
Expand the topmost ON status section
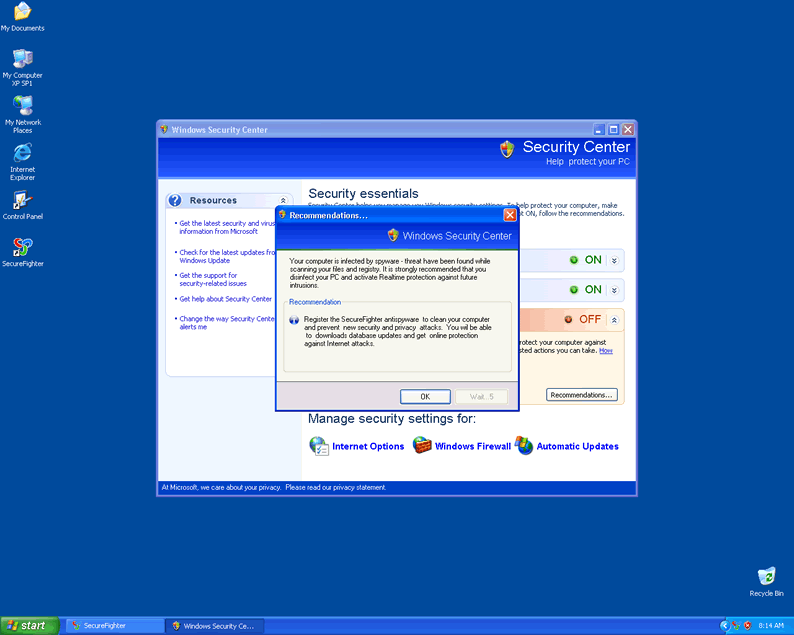pos(614,260)
